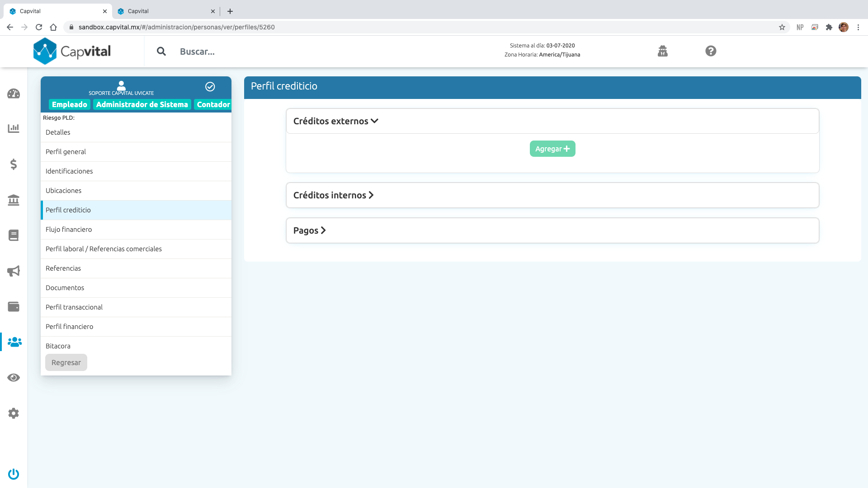Click the Regresar button
The width and height of the screenshot is (868, 488).
(x=66, y=362)
